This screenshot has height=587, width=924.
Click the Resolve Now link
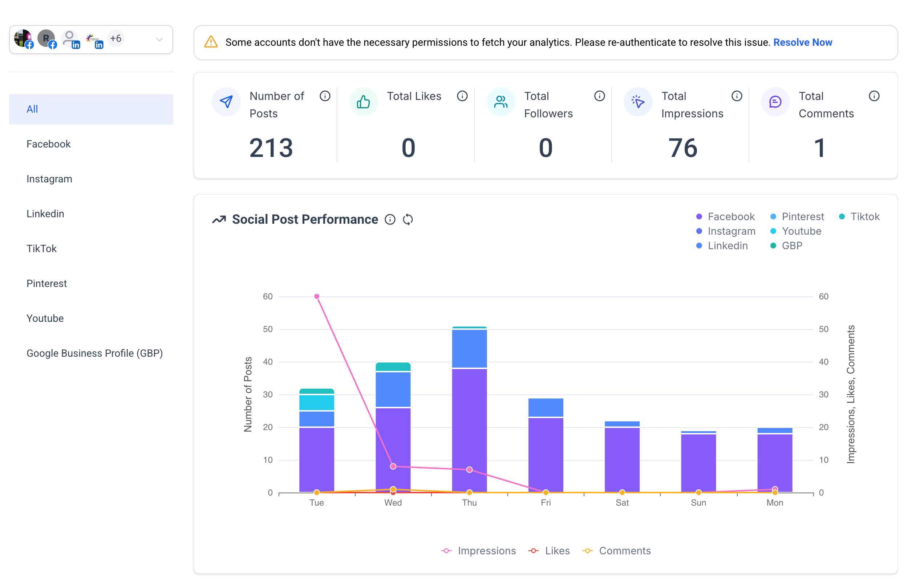[802, 42]
